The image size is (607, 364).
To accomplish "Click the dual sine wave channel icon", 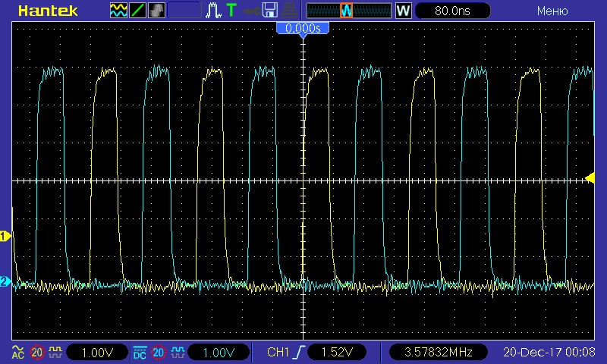I will click(x=118, y=11).
